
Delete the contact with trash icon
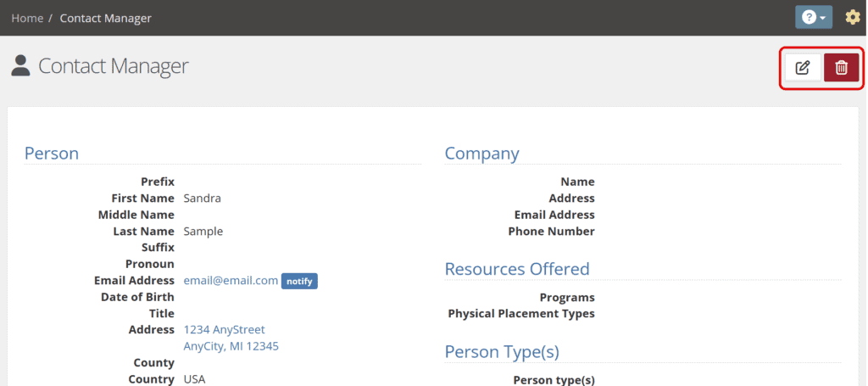coord(841,68)
